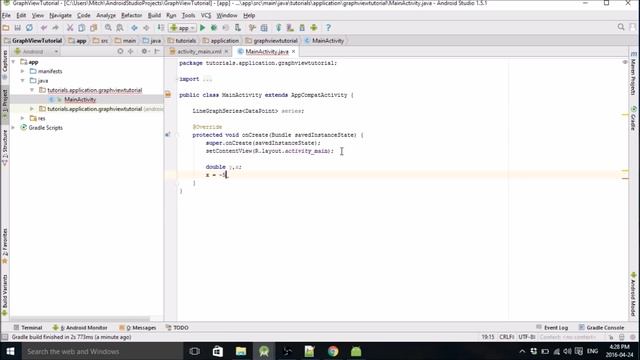Click the Copy toolbar icon

(x=82, y=28)
